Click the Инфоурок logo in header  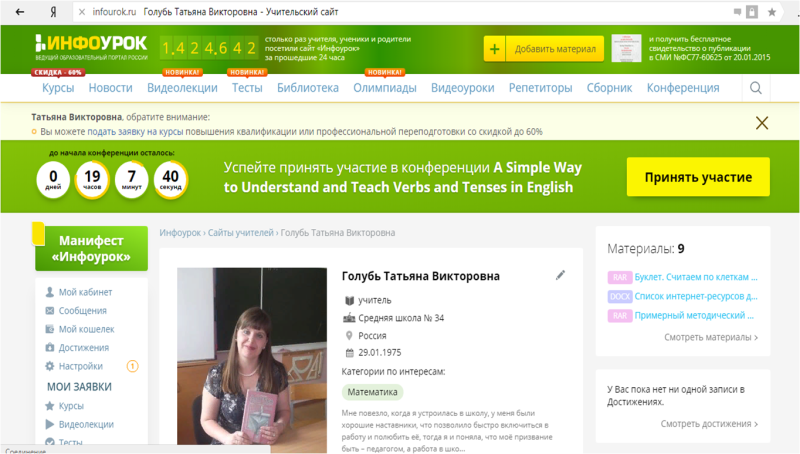tap(90, 45)
